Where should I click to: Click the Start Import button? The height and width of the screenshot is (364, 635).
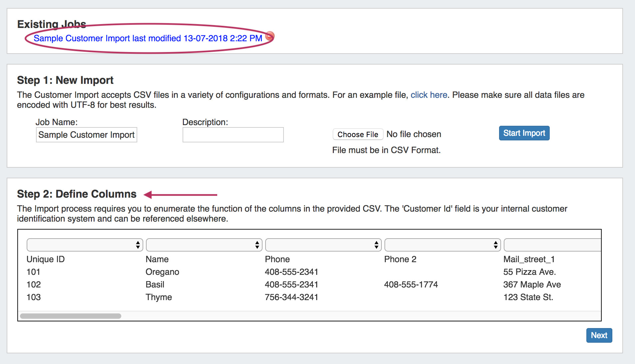pos(524,133)
